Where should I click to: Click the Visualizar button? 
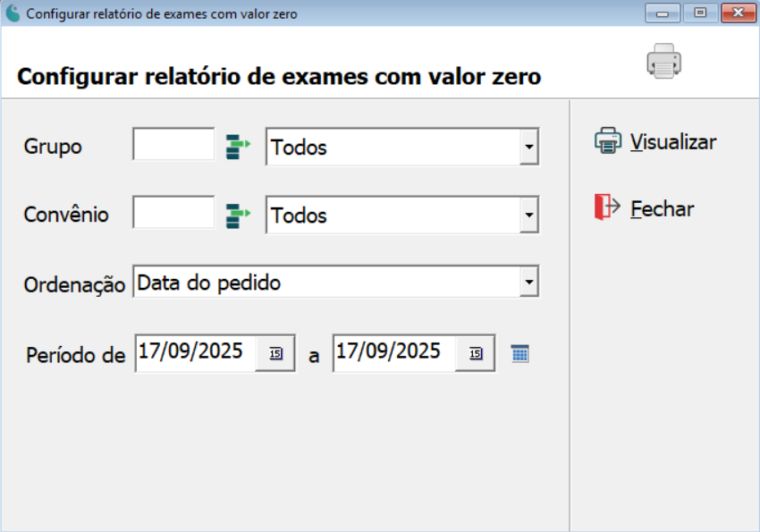(x=674, y=141)
